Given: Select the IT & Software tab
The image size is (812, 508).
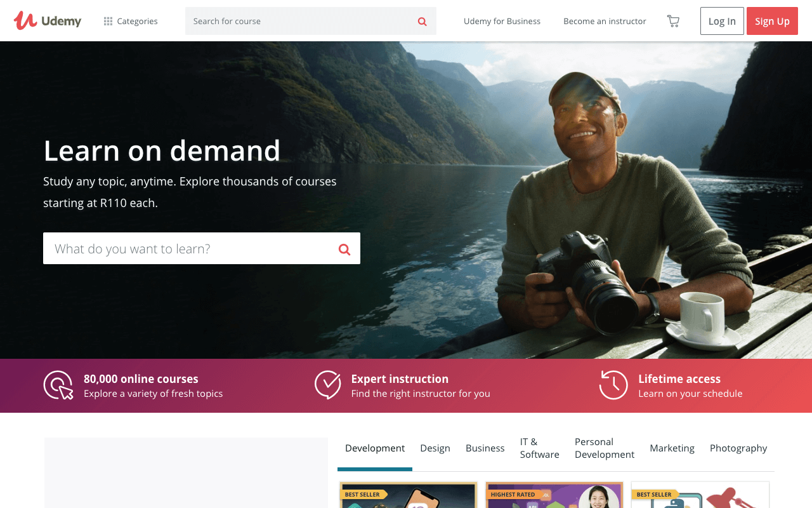Looking at the screenshot, I should tap(539, 448).
